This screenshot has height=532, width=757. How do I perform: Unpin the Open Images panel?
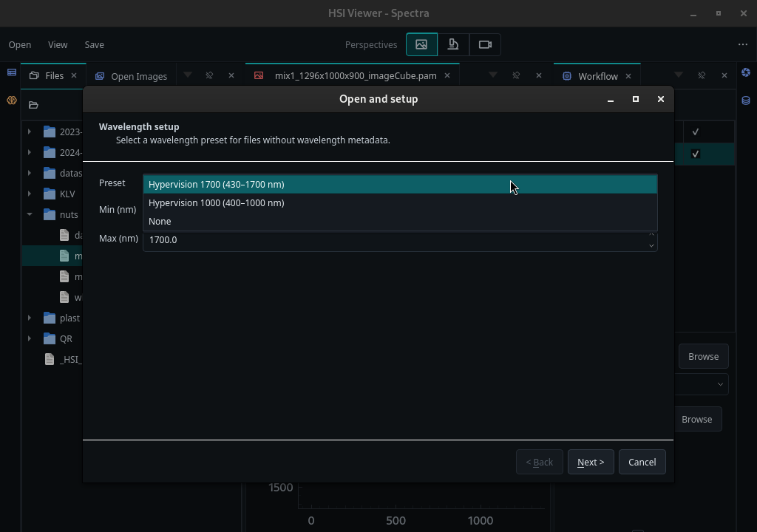pos(209,75)
